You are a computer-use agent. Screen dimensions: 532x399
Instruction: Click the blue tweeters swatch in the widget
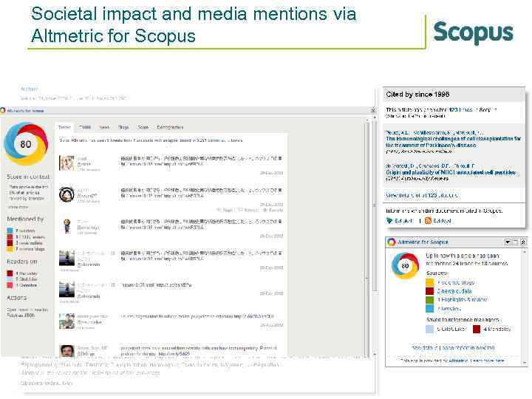(429, 308)
